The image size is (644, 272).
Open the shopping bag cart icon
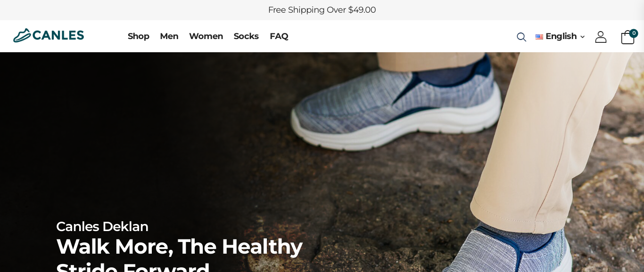(627, 37)
